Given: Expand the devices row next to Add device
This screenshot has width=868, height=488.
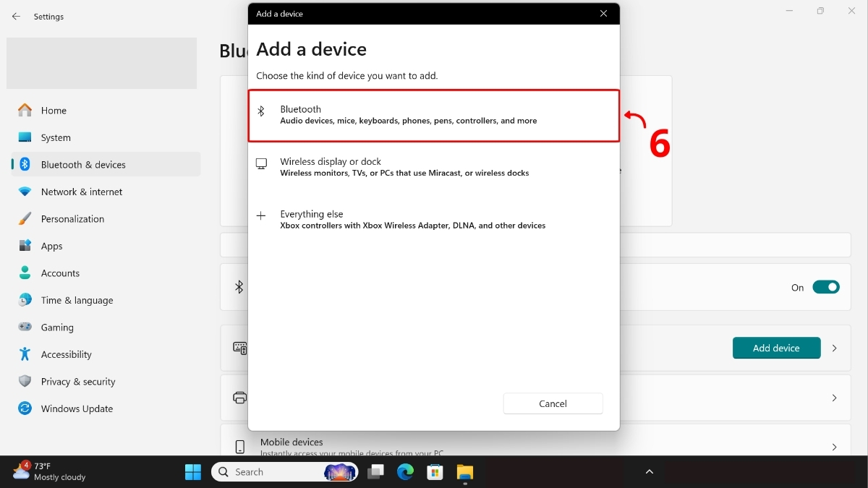Looking at the screenshot, I should pyautogui.click(x=834, y=348).
